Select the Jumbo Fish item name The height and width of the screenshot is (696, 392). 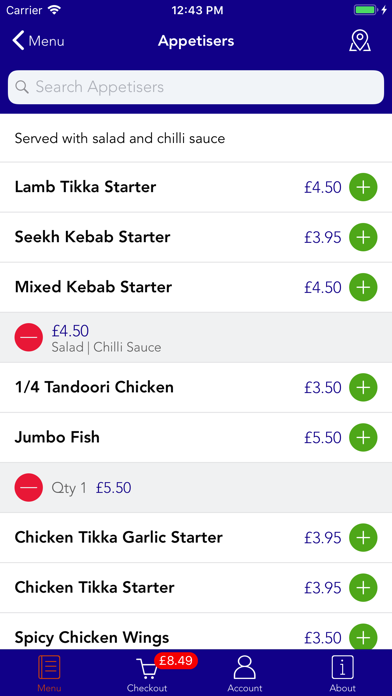57,437
